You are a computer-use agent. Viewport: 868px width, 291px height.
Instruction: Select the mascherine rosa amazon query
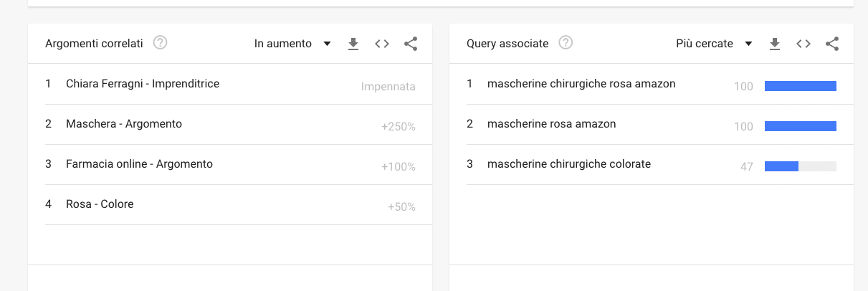click(x=551, y=124)
